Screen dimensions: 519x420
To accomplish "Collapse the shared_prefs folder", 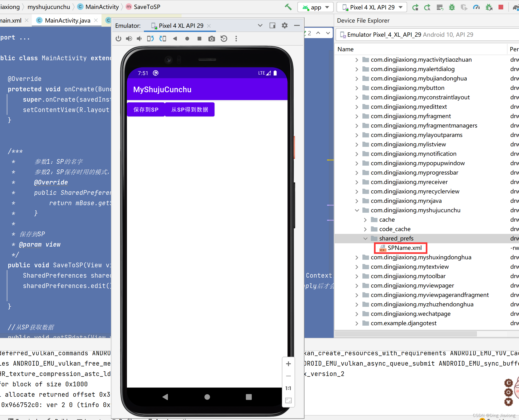I will click(x=365, y=239).
